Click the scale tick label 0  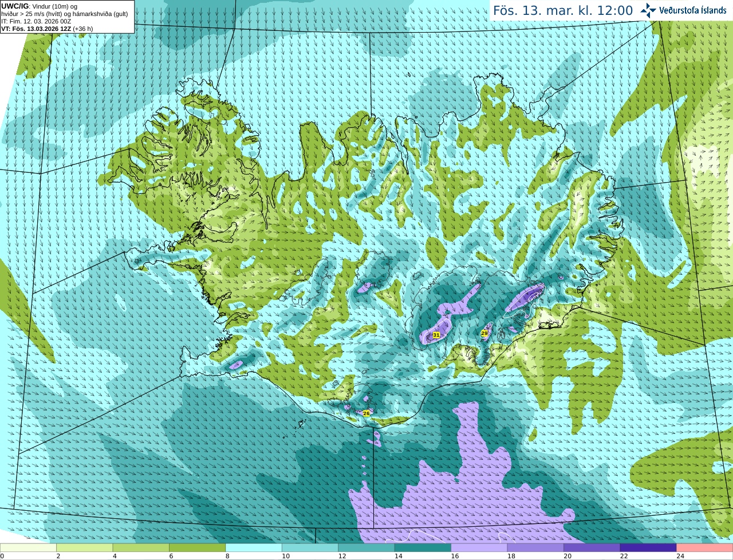click(2, 556)
